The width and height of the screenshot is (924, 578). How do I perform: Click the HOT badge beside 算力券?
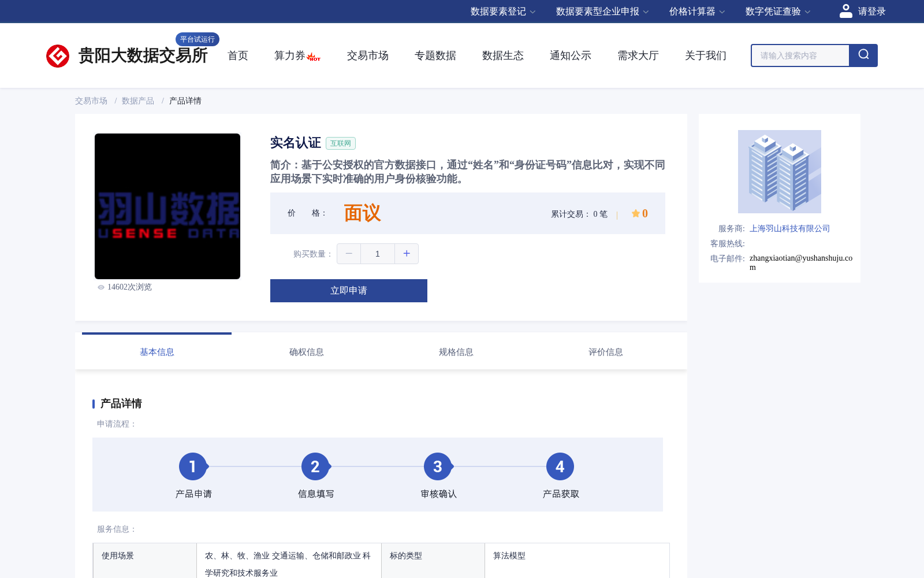(314, 57)
